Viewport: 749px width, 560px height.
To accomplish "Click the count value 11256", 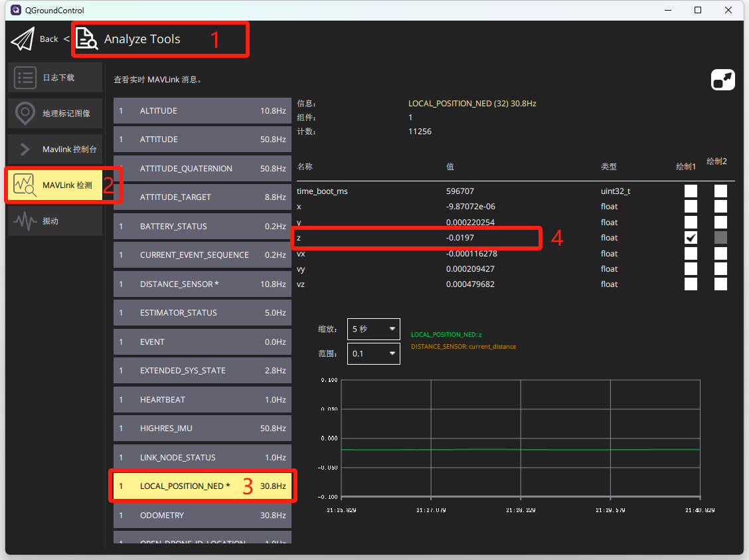I will click(420, 132).
